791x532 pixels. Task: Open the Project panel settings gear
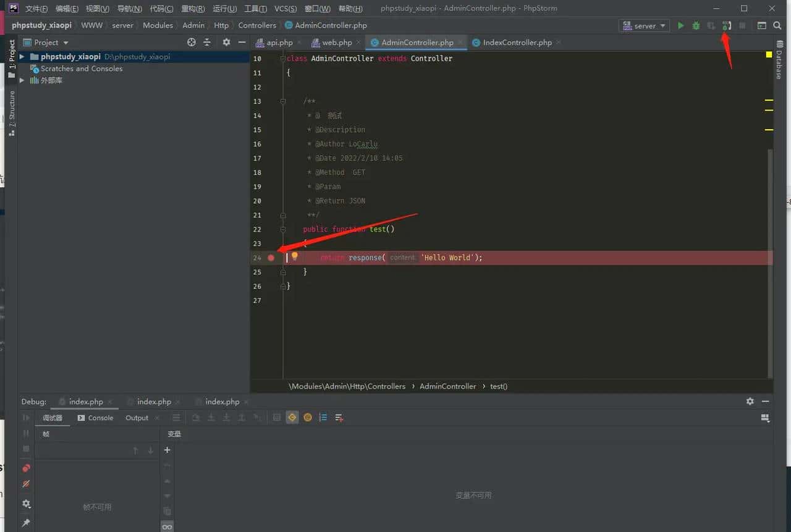(x=226, y=42)
